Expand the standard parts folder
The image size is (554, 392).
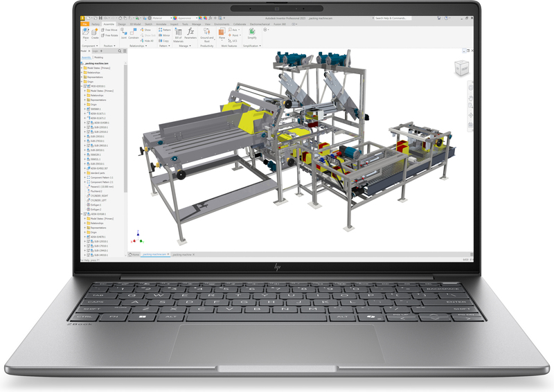[85, 173]
